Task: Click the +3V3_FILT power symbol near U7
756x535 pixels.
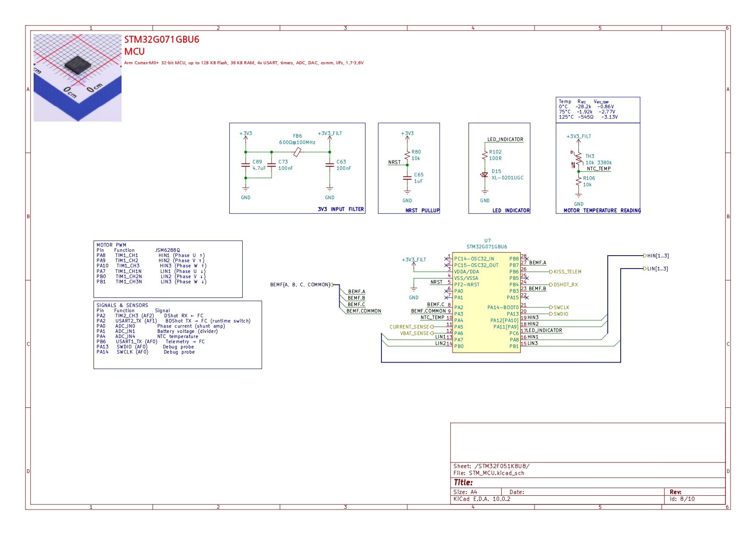Action: click(414, 262)
